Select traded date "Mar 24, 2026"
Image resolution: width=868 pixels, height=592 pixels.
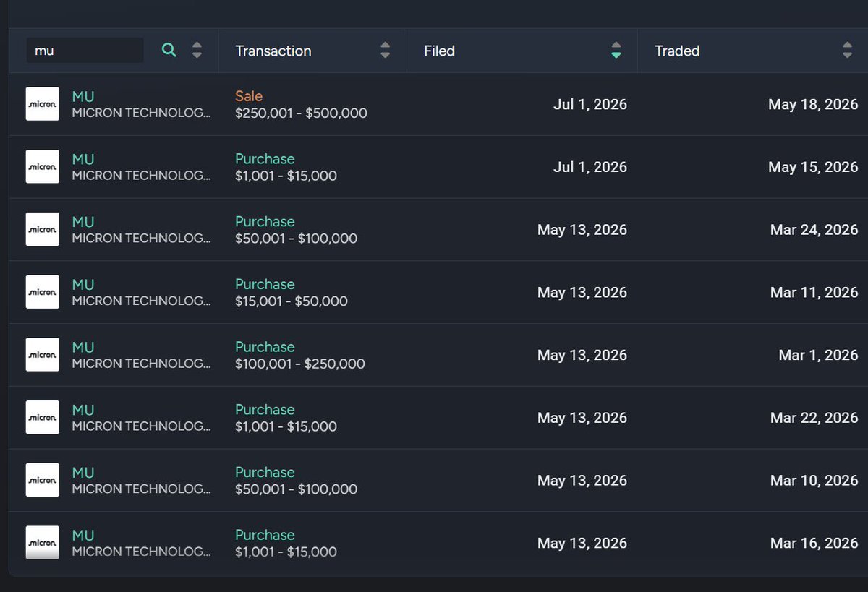[814, 230]
